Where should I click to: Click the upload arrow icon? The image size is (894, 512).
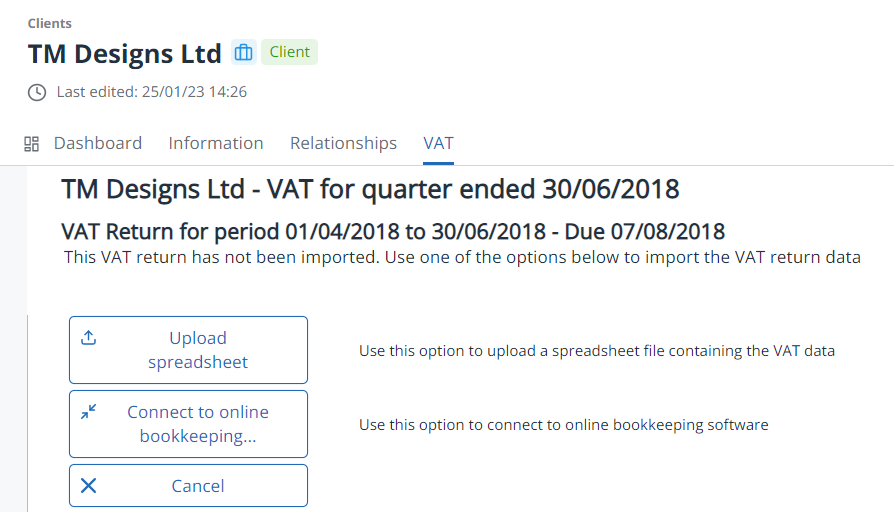[x=88, y=338]
